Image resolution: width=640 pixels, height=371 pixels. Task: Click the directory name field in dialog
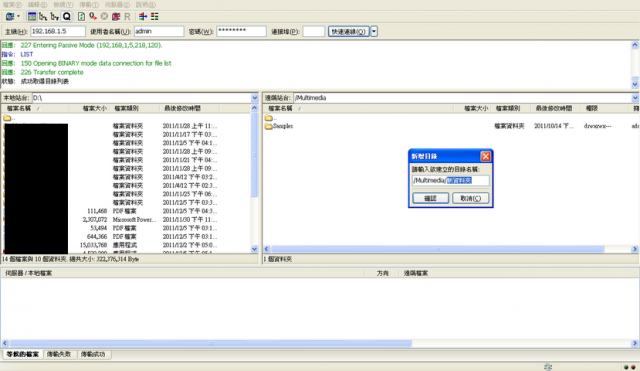coord(450,180)
